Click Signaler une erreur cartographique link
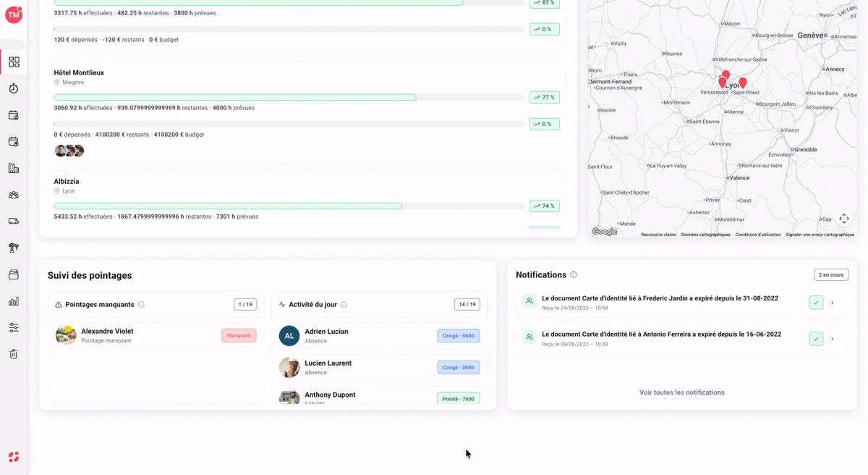868x475 pixels. (820, 235)
